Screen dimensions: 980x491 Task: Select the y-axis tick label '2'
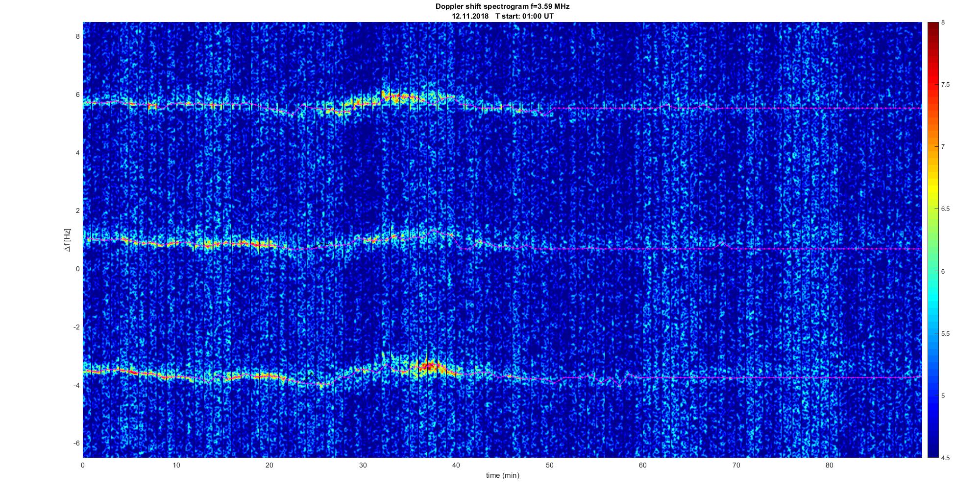(77, 210)
